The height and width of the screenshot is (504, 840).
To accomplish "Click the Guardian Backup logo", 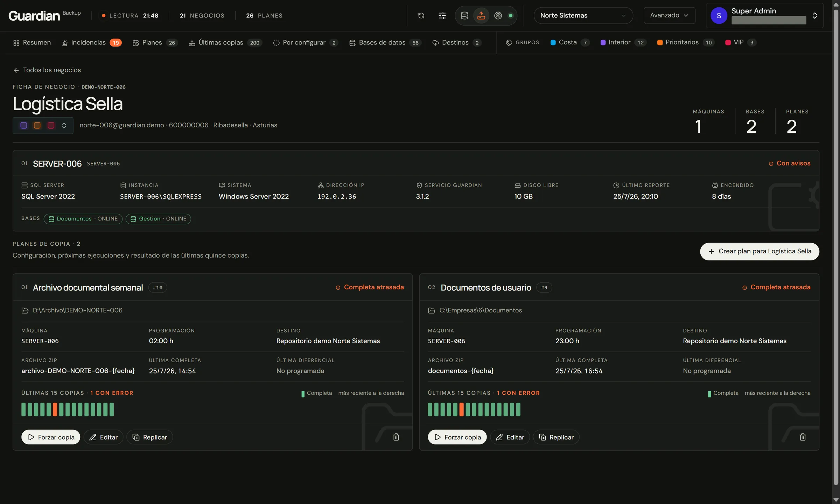I will 44,15.
